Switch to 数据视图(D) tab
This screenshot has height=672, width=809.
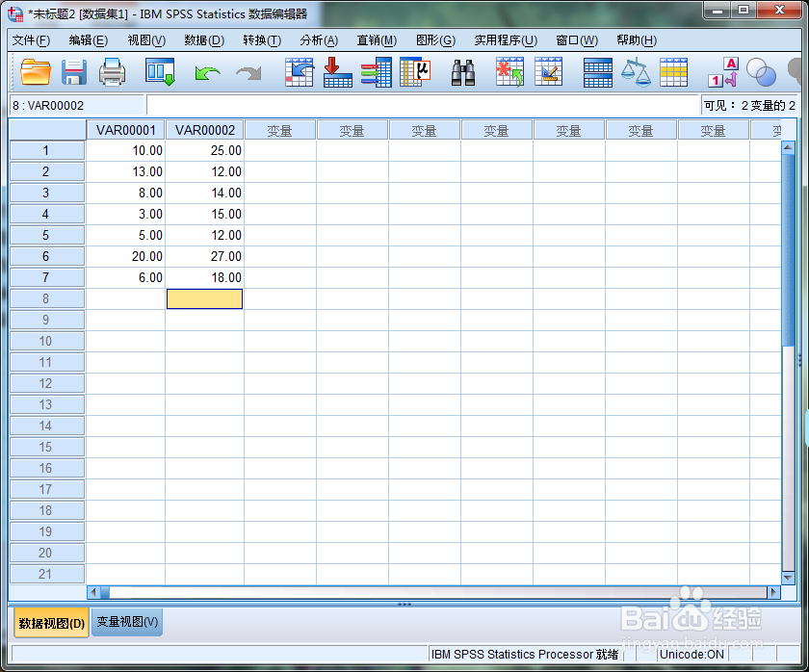coord(51,623)
